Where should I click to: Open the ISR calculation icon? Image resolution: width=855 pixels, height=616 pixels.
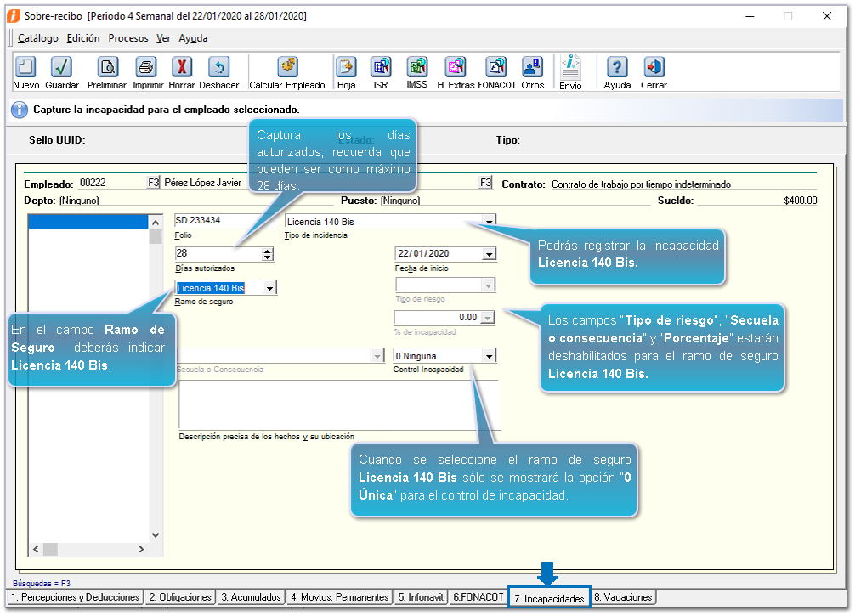tap(381, 68)
